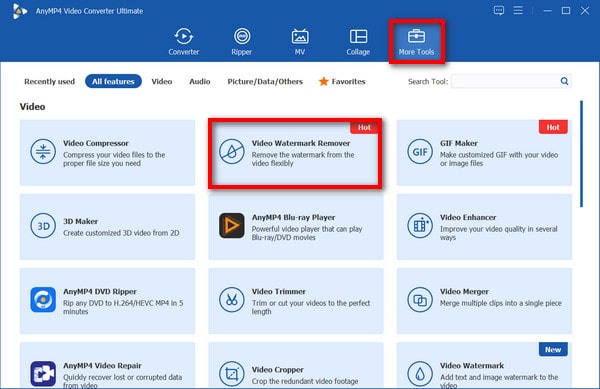
Task: Open the hamburger menu in title bar
Action: [518, 10]
